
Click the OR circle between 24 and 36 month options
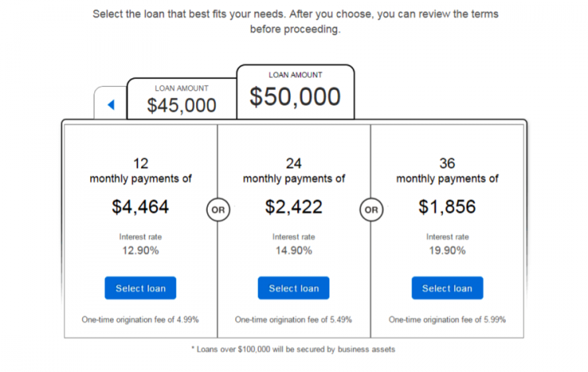[371, 210]
